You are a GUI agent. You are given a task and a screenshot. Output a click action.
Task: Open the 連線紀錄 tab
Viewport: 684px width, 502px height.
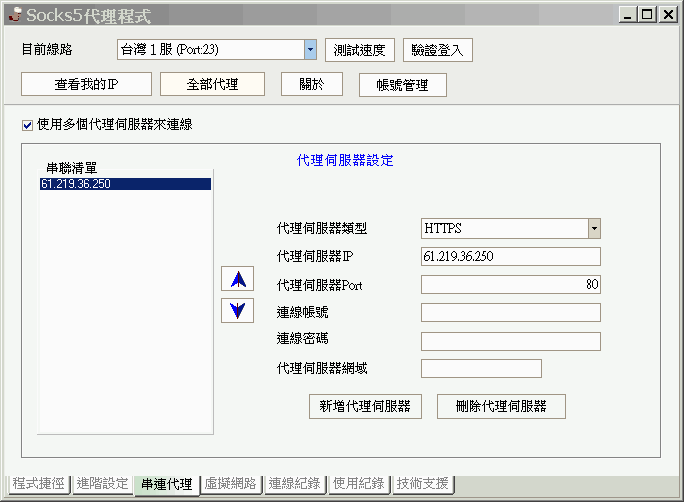point(294,484)
